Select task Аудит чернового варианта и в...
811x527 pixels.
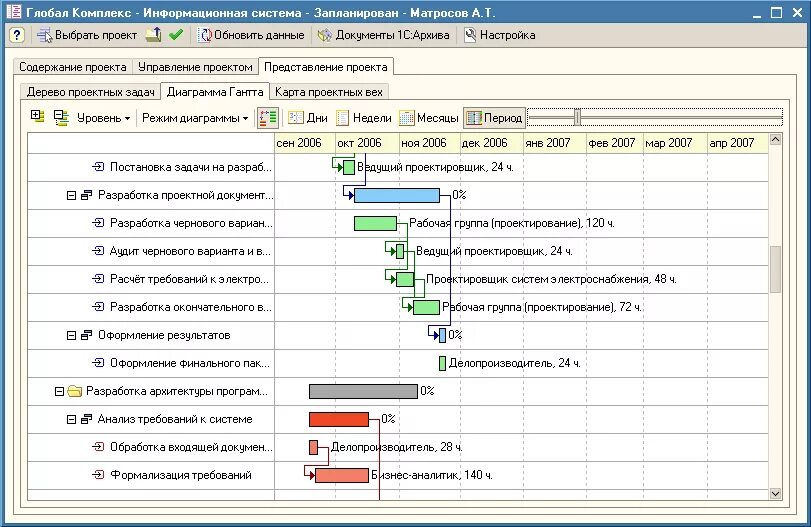click(x=190, y=251)
